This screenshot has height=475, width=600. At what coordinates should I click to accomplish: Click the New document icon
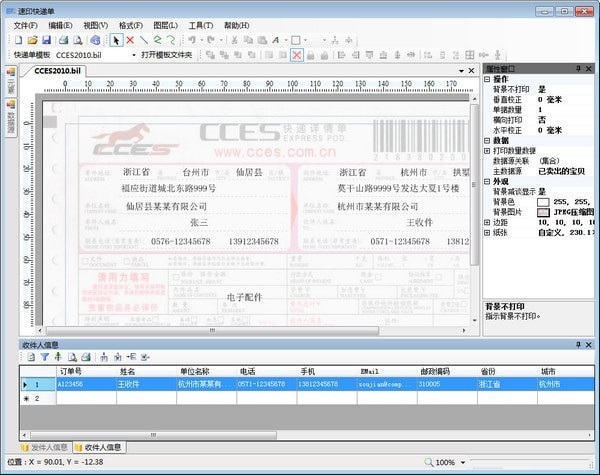point(18,40)
